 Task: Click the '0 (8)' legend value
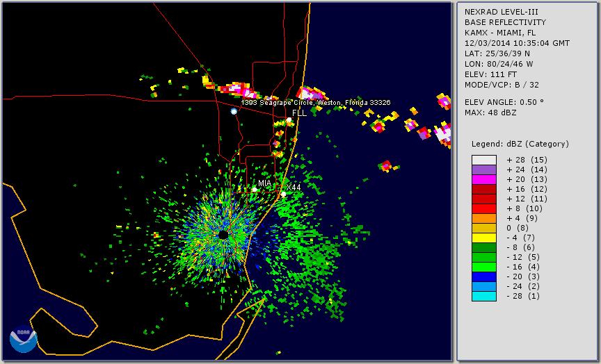[518, 228]
